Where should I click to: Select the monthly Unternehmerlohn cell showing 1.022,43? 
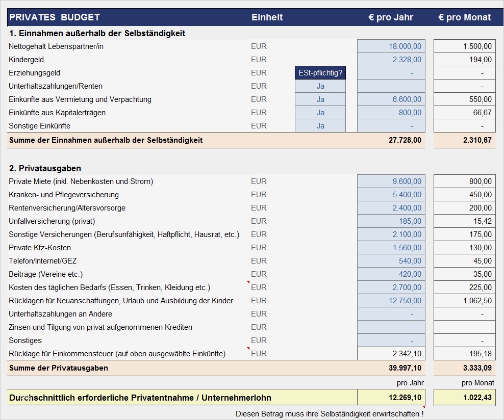[x=464, y=397]
